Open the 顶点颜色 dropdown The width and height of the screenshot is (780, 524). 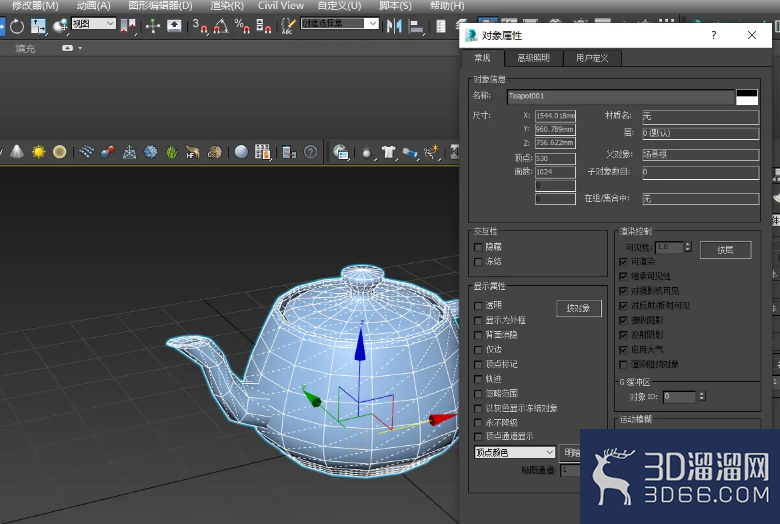(x=515, y=452)
